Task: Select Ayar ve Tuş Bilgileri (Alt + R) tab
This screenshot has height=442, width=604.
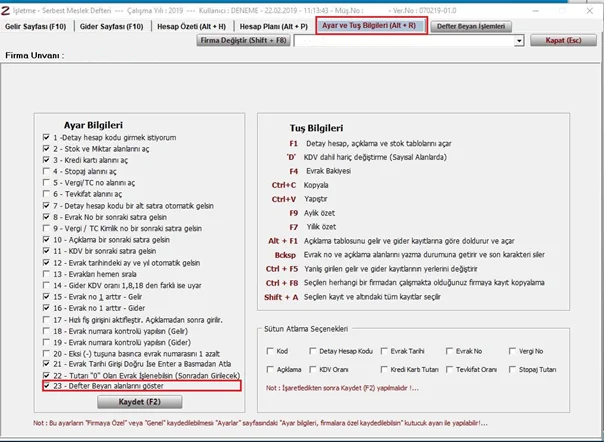Action: (x=371, y=26)
